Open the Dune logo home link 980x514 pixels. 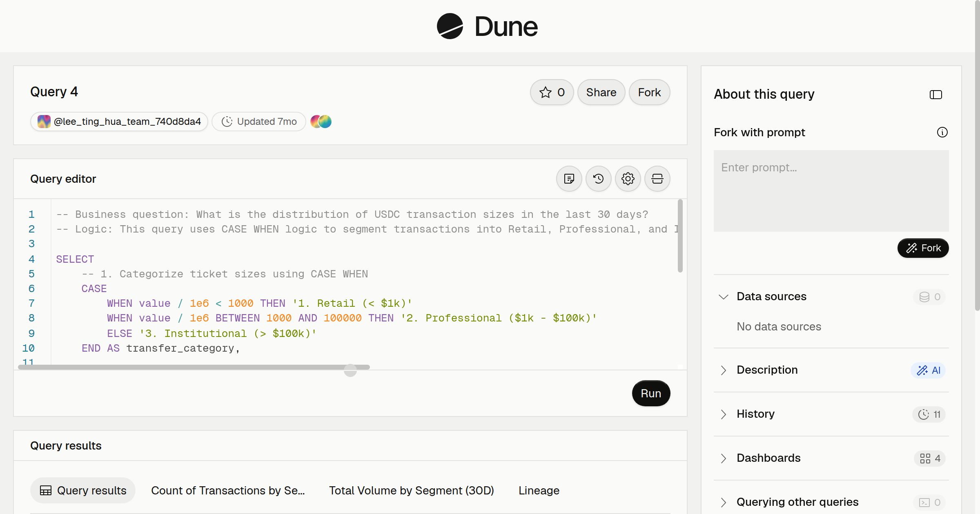point(487,26)
